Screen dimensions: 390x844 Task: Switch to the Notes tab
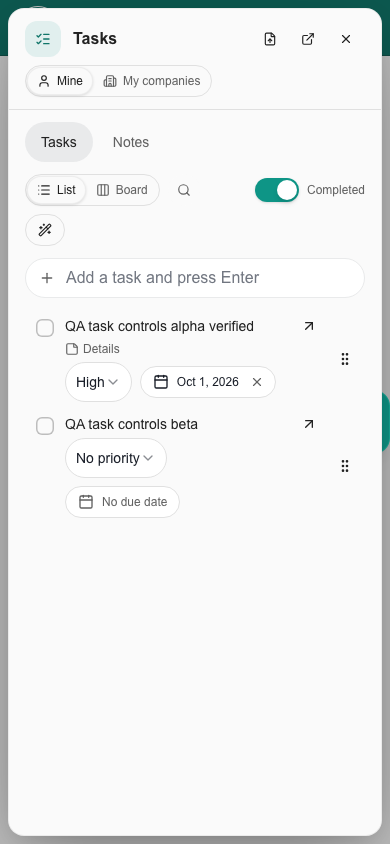point(131,142)
